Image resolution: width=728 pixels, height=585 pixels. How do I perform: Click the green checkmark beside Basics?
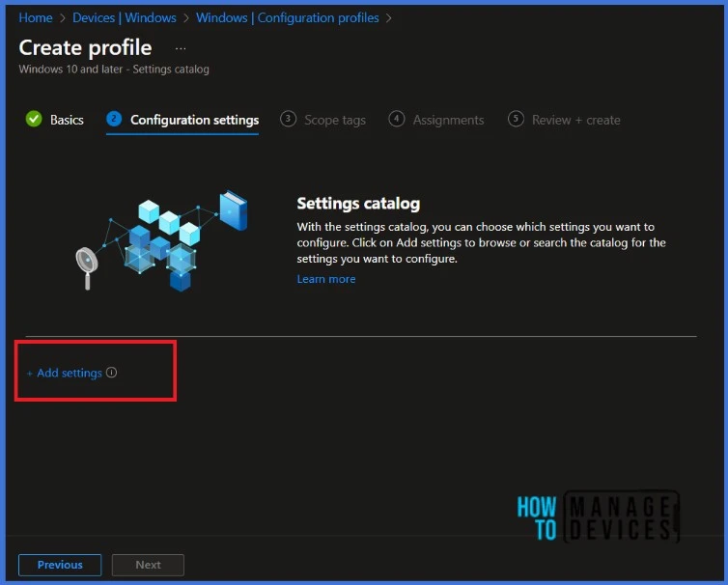(x=34, y=120)
